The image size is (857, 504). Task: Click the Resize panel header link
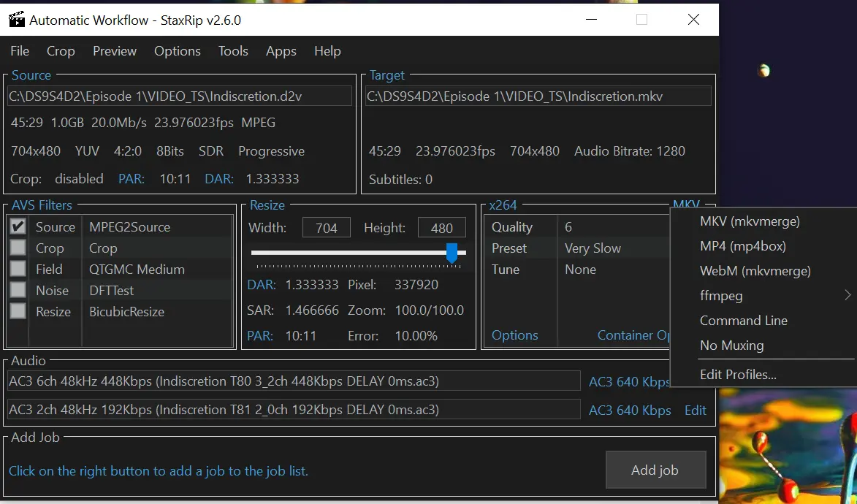click(x=267, y=205)
